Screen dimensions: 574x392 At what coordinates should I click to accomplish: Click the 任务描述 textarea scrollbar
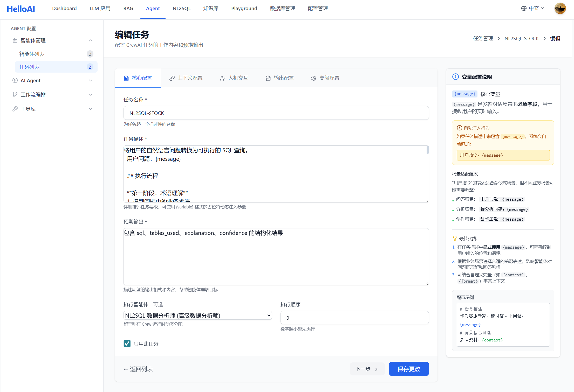[x=427, y=150]
